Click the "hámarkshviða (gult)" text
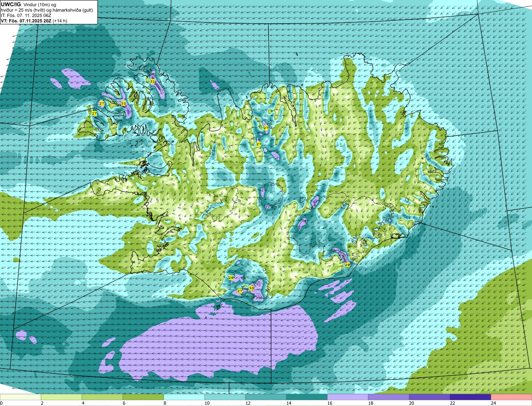 pyautogui.click(x=73, y=10)
